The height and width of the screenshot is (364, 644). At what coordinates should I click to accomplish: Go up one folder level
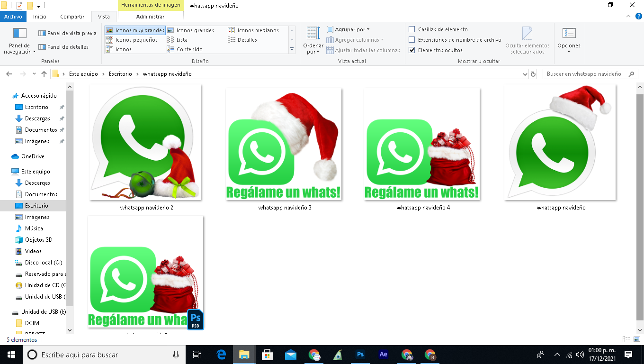point(44,74)
